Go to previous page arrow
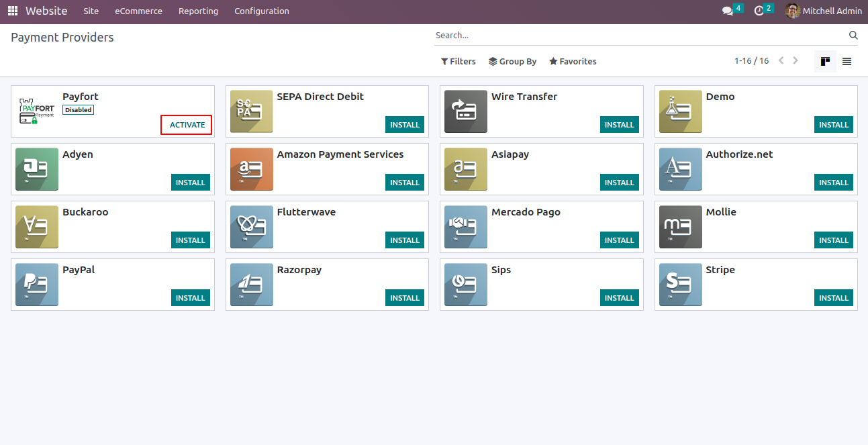 781,60
